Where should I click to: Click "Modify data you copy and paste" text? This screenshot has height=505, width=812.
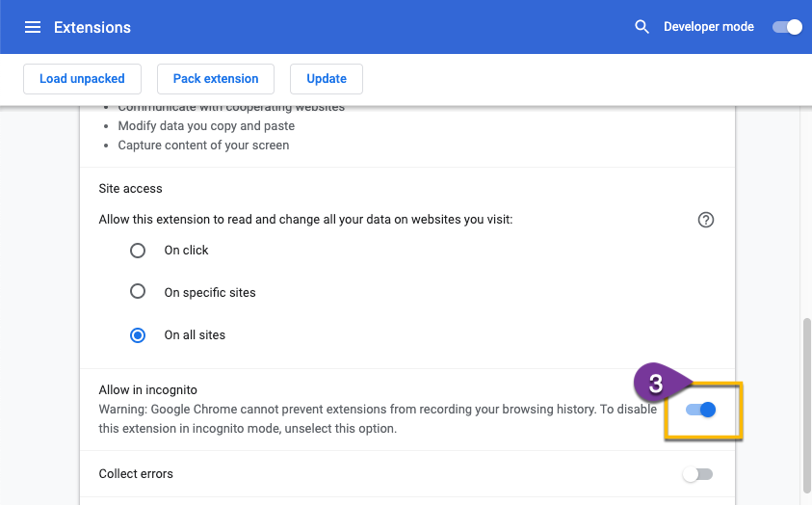[206, 126]
